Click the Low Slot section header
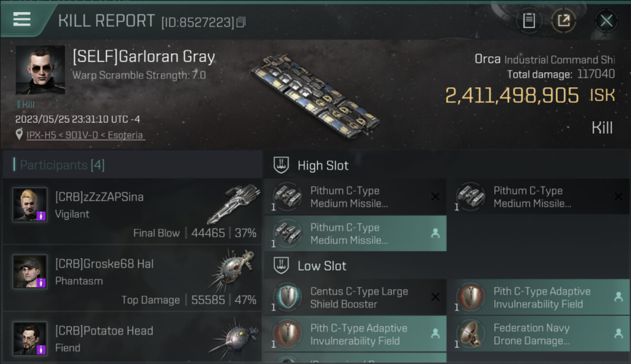Image resolution: width=631 pixels, height=364 pixels. point(322,266)
